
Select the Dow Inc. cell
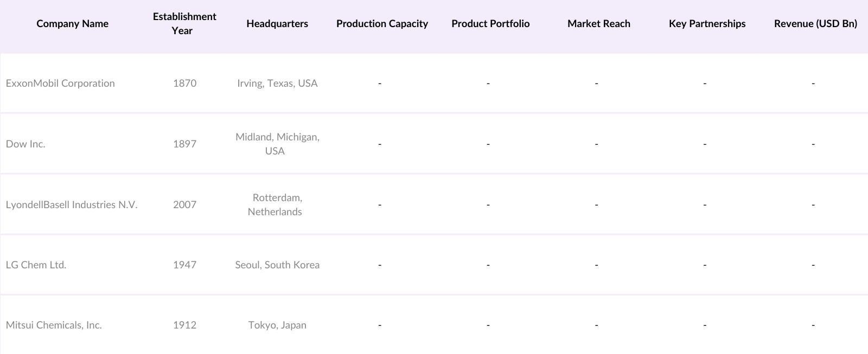(25, 144)
